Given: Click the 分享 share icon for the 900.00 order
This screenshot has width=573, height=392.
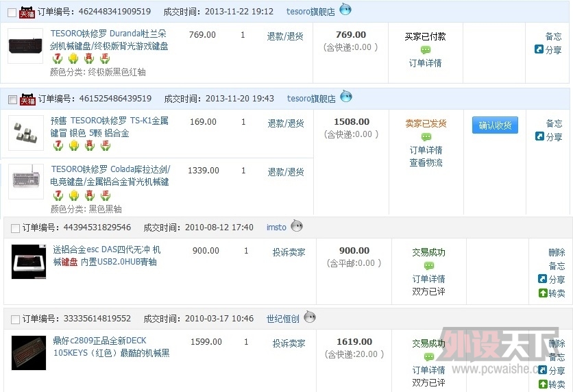Looking at the screenshot, I should [x=542, y=279].
